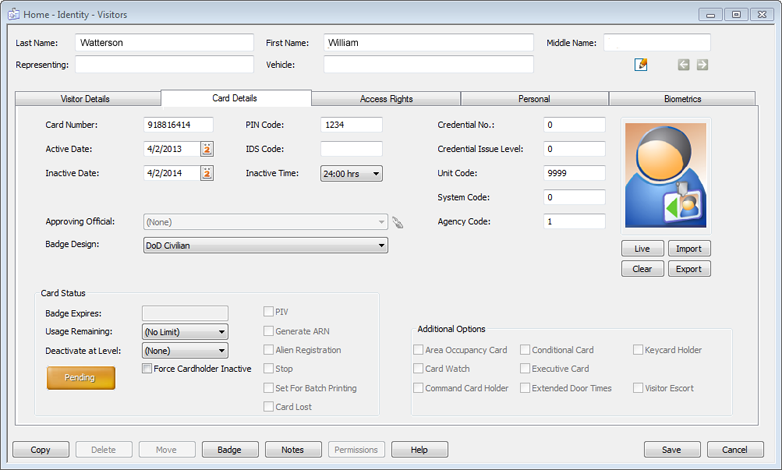Open the Biometrics tab
Screen dimensions: 782x470
(681, 99)
